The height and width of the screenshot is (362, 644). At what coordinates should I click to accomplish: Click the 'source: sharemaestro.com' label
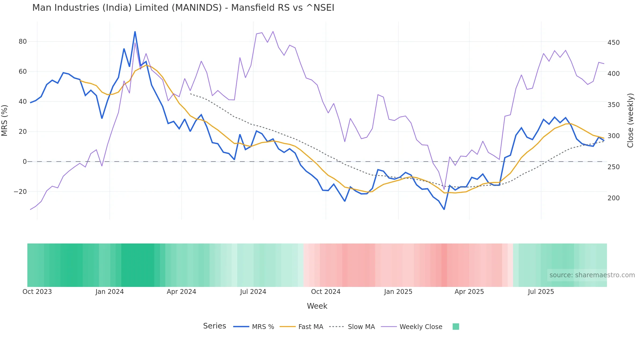(592, 275)
